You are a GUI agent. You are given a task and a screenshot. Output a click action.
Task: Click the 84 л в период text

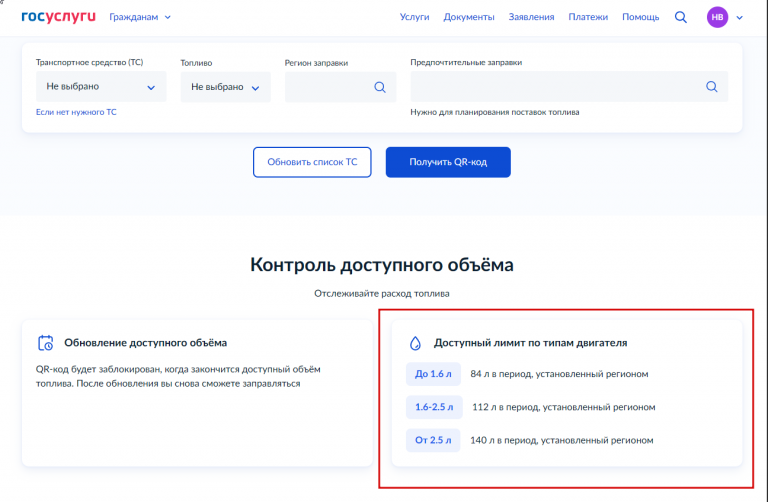pos(559,374)
